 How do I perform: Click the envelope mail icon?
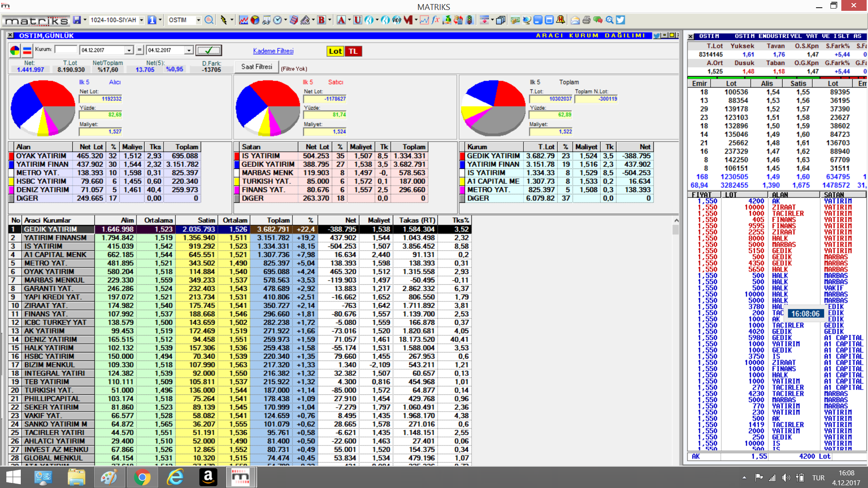point(575,20)
